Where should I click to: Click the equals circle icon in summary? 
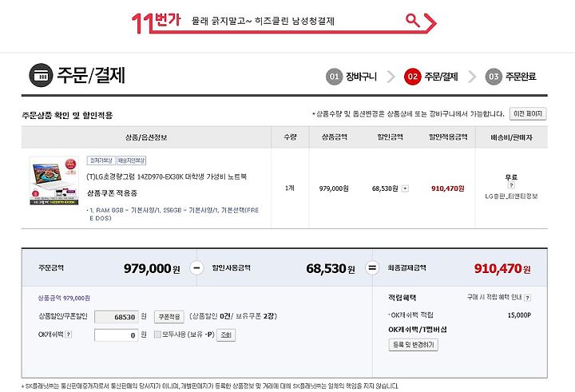coord(372,268)
